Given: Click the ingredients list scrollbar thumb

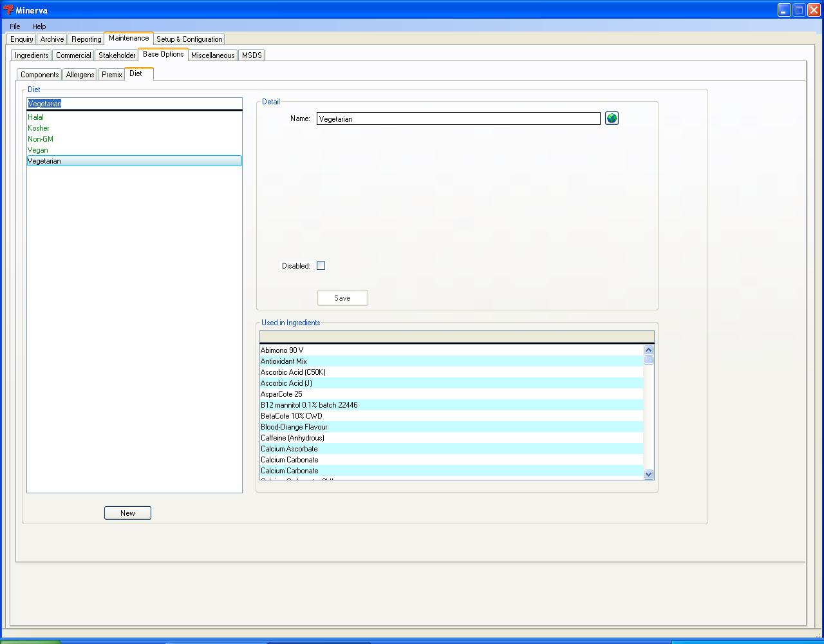Looking at the screenshot, I should point(648,360).
